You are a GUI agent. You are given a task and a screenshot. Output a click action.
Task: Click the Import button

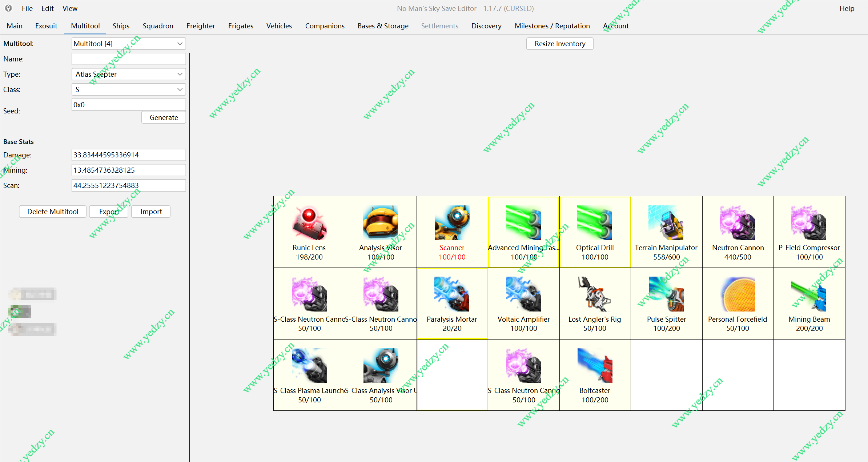tap(151, 212)
